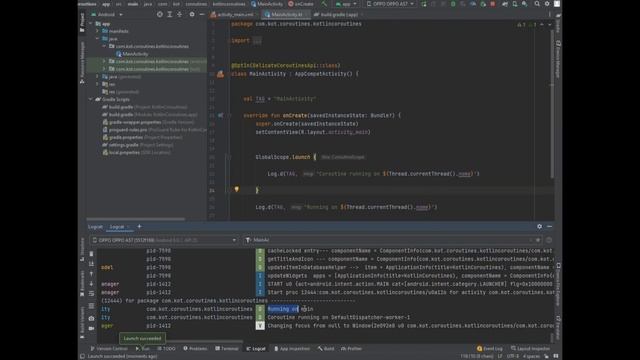Click Down the Stack Trace arrow in Logcat
The image size is (640, 360).
click(91, 284)
